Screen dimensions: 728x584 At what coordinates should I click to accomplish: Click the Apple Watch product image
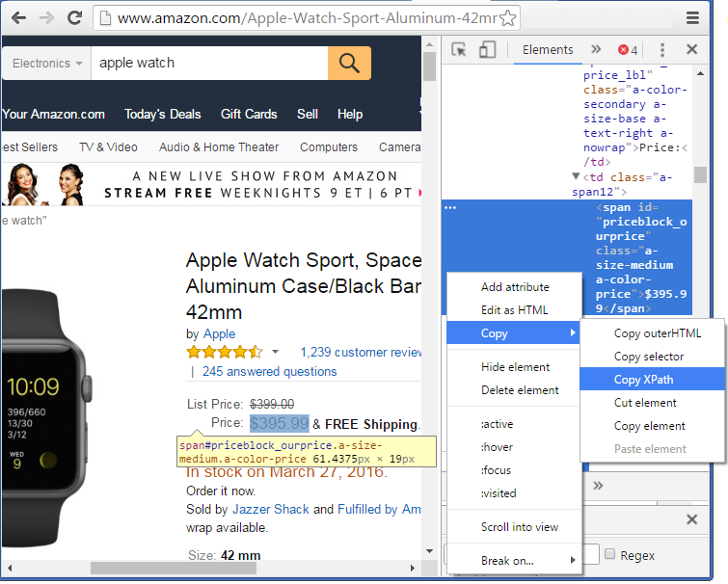click(46, 415)
